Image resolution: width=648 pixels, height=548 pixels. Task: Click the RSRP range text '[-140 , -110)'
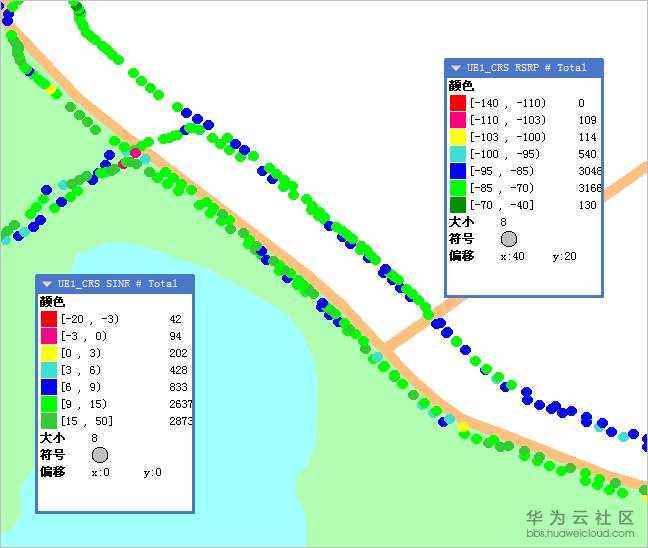tap(508, 103)
